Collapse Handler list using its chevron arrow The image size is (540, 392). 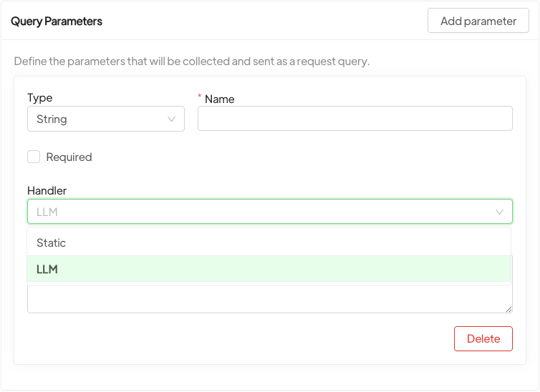pos(500,212)
